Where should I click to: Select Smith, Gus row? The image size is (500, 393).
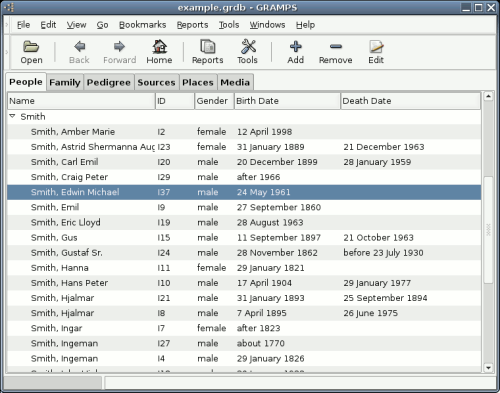[244, 238]
